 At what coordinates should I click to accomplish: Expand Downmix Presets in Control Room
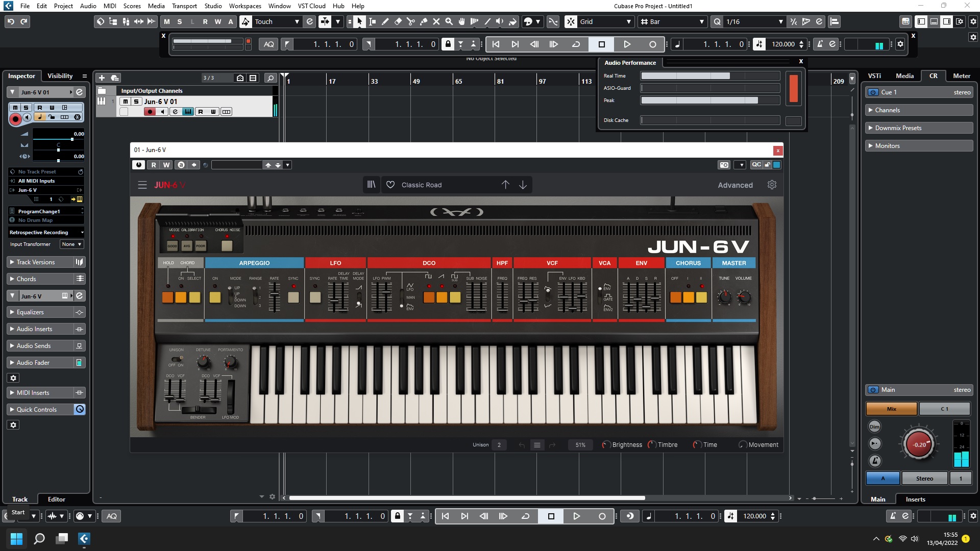919,128
